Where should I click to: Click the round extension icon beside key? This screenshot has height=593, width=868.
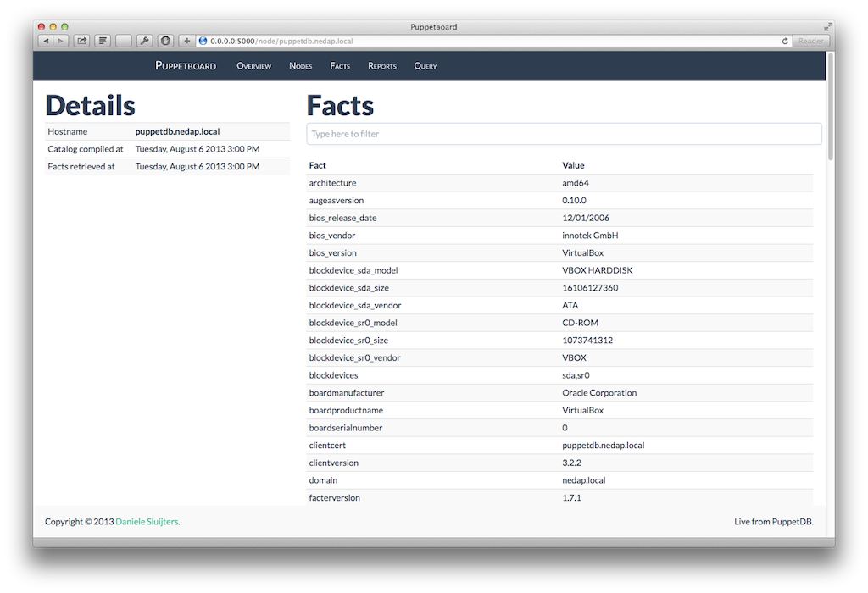(x=165, y=41)
